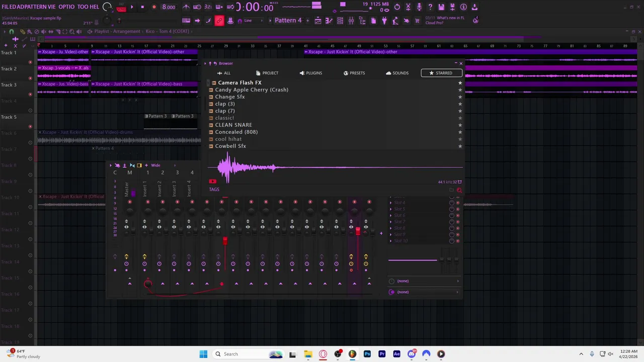Open the FILE menu
The image size is (644, 362).
(8, 7)
